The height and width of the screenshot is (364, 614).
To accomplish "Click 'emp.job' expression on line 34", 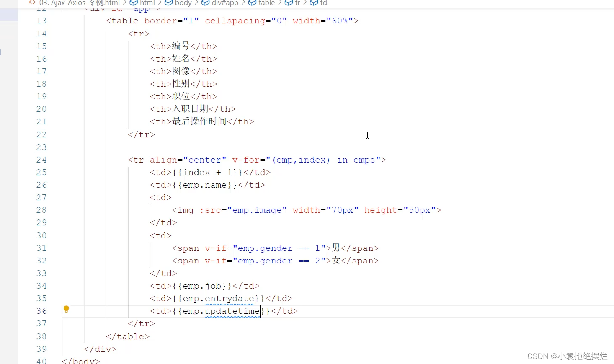I will tap(202, 286).
